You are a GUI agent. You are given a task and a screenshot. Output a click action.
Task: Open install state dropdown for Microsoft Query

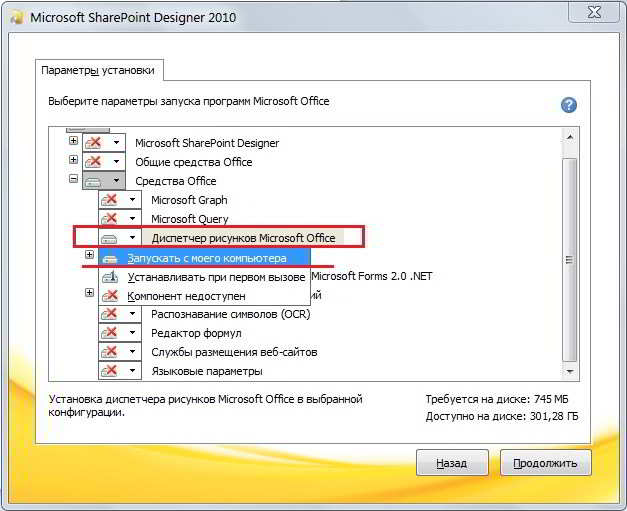click(120, 218)
